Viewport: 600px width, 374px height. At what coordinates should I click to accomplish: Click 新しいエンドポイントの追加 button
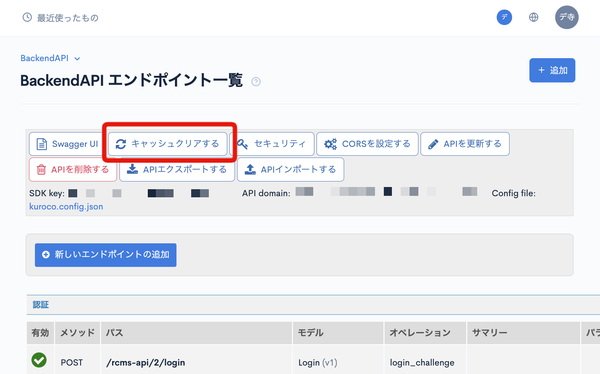coord(106,255)
